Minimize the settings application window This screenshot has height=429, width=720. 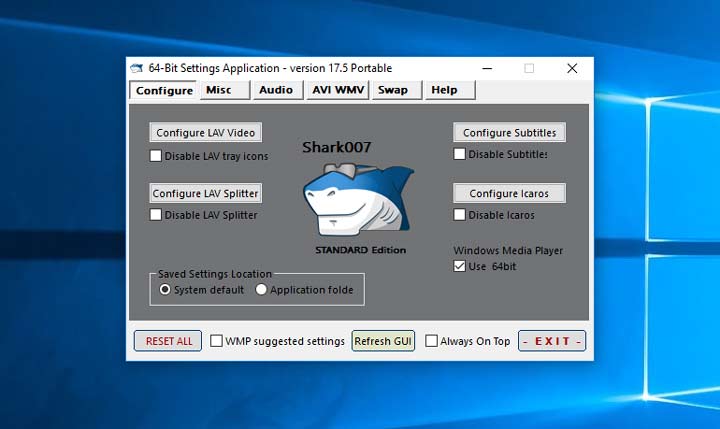click(x=487, y=68)
